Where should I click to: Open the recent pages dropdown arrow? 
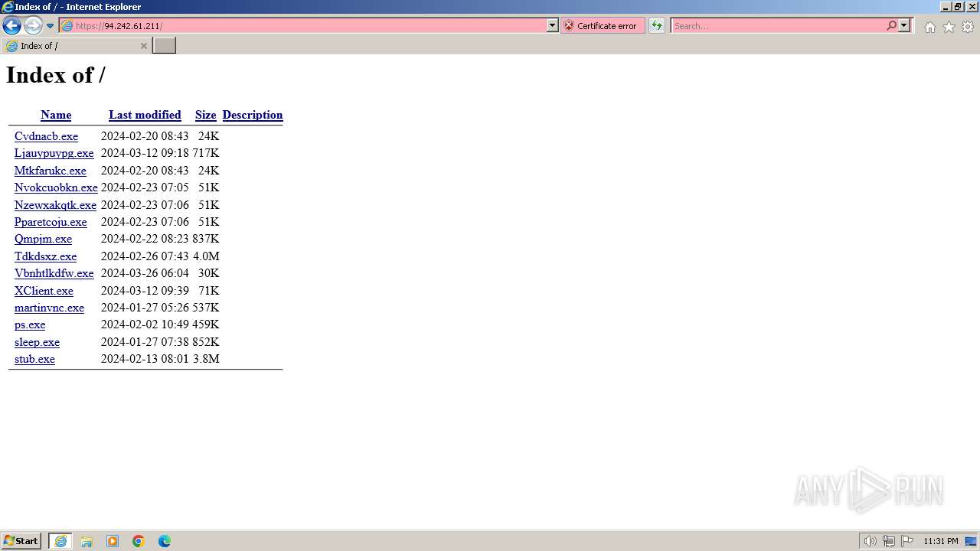coord(50,26)
